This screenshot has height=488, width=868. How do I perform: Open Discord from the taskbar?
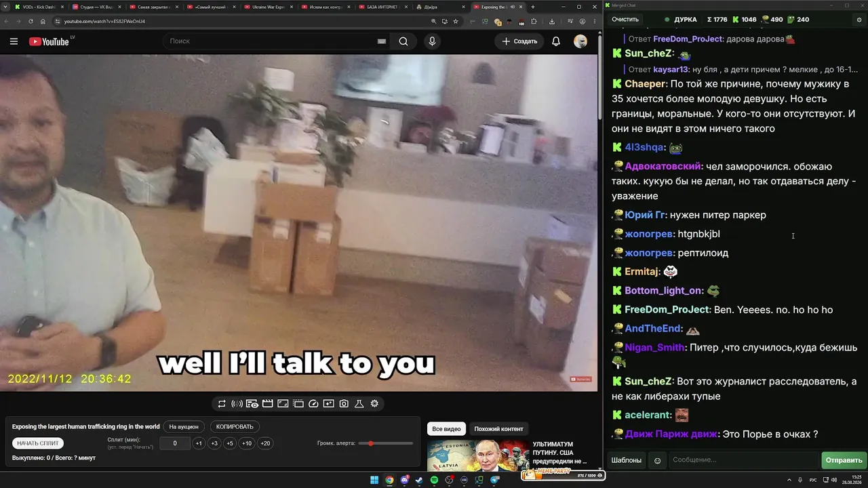point(404,480)
